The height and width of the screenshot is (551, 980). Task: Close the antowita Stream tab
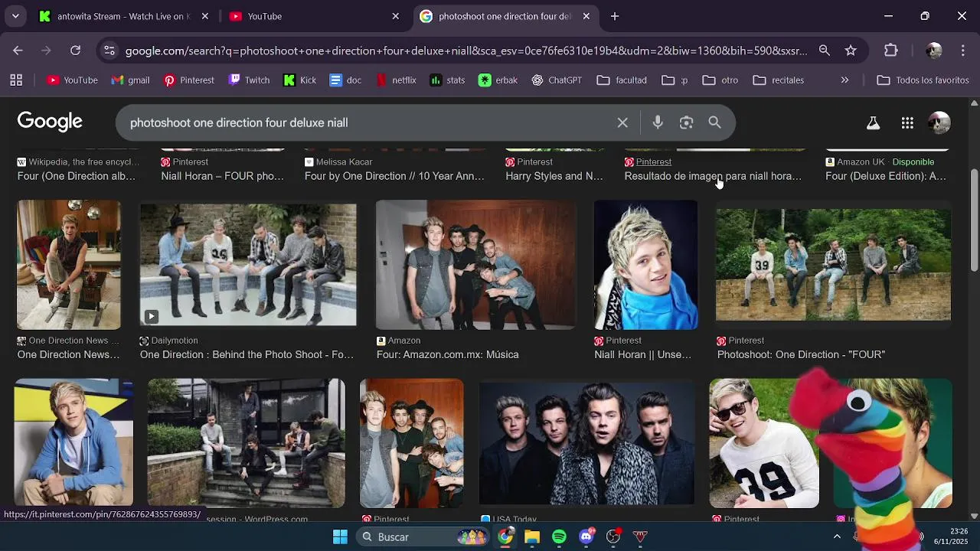pyautogui.click(x=204, y=16)
